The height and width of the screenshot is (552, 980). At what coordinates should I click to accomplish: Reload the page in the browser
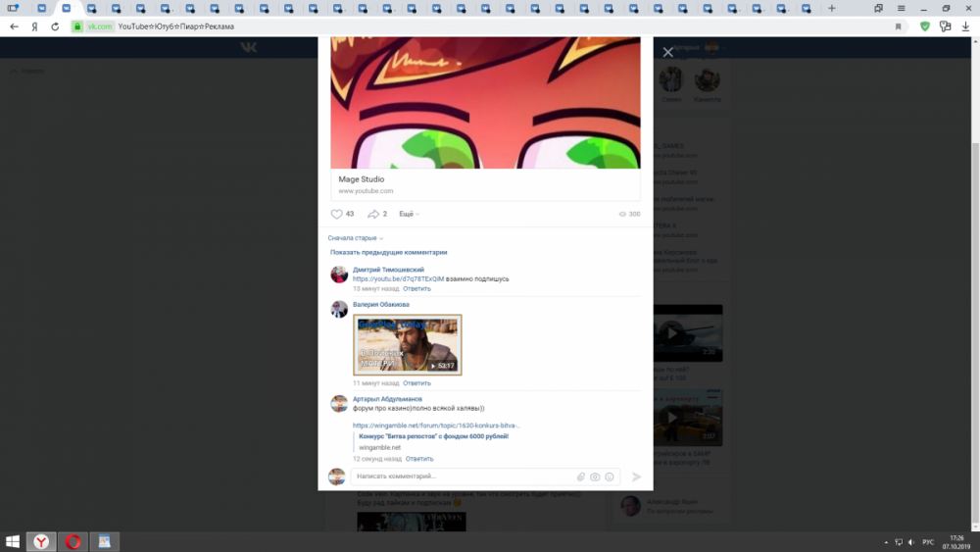pos(55,26)
